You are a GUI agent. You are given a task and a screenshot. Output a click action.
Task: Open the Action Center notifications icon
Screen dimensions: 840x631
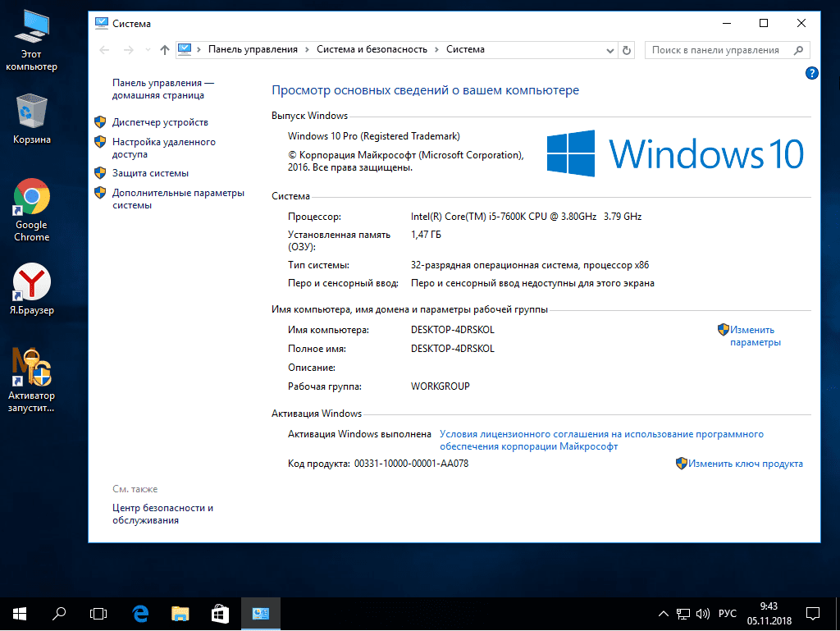pos(813,614)
